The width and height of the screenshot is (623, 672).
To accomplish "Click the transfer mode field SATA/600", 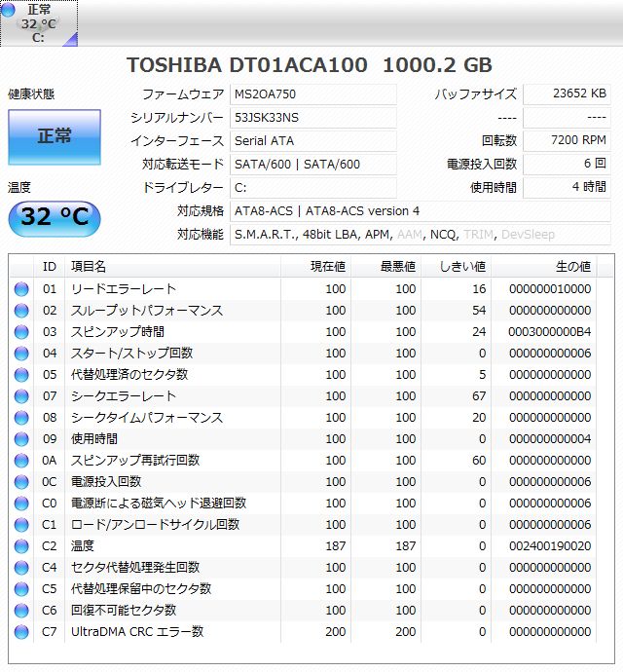I will tap(313, 165).
